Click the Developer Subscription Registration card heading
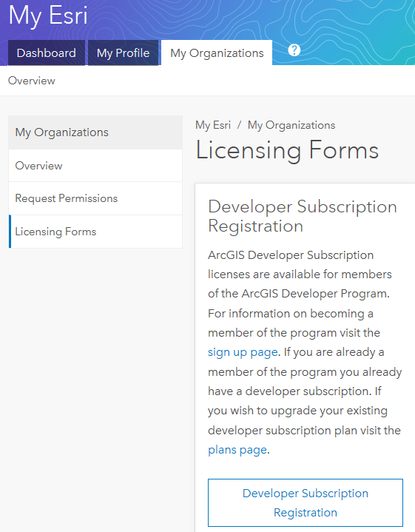This screenshot has height=532, width=415. 303,216
